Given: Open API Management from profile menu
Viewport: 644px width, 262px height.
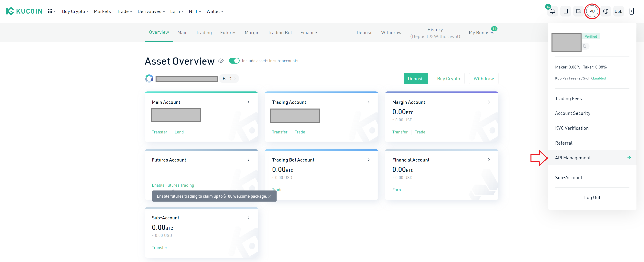Looking at the screenshot, I should (x=592, y=158).
